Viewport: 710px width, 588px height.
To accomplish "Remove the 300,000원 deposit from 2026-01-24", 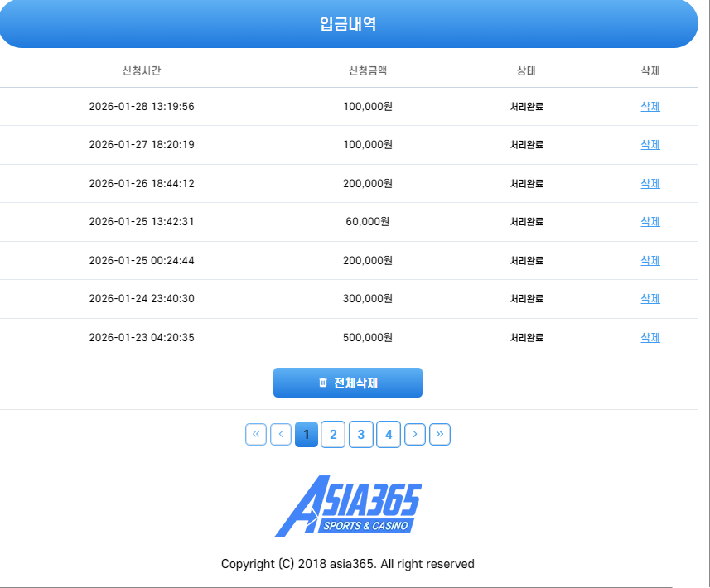I will click(x=650, y=298).
